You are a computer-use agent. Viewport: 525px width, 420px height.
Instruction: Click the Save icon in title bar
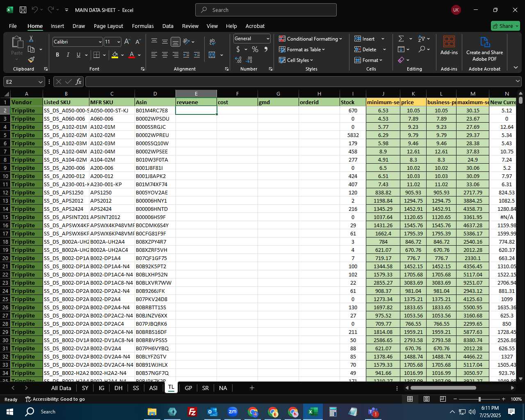pyautogui.click(x=23, y=10)
